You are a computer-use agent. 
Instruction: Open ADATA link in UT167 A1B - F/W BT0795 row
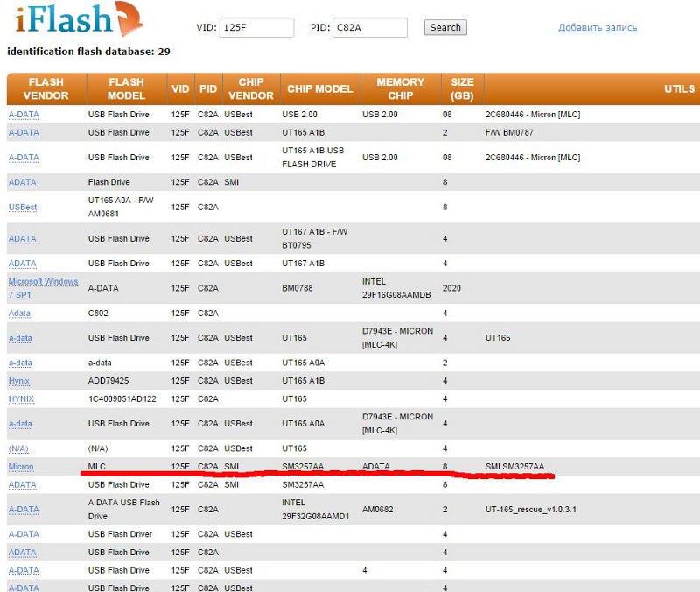coord(23,238)
